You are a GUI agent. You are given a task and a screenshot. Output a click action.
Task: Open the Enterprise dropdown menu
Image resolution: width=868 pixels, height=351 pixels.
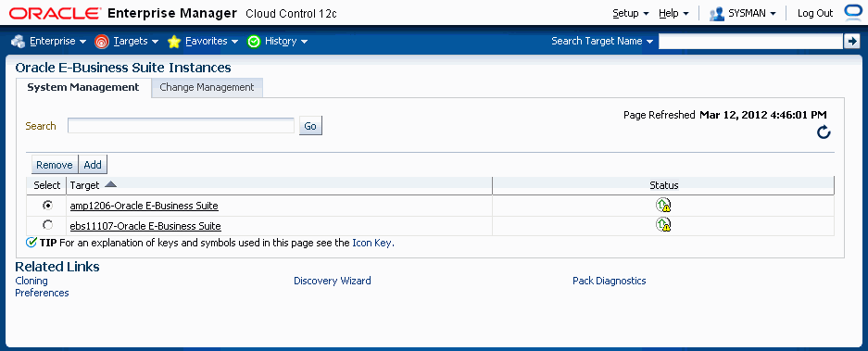click(x=58, y=41)
